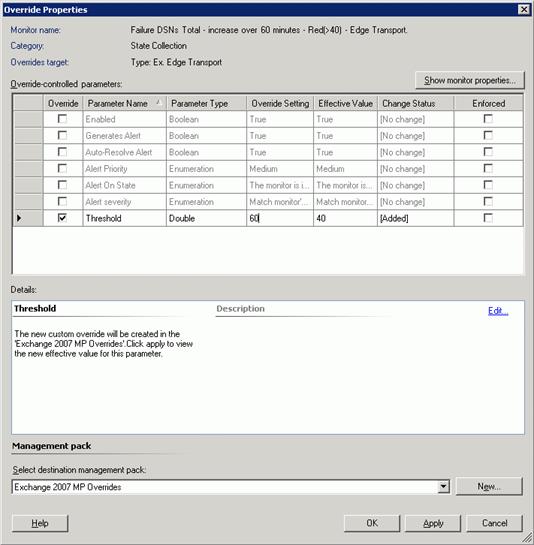
Task: Select the Threshold row indicator arrow
Action: coord(28,218)
